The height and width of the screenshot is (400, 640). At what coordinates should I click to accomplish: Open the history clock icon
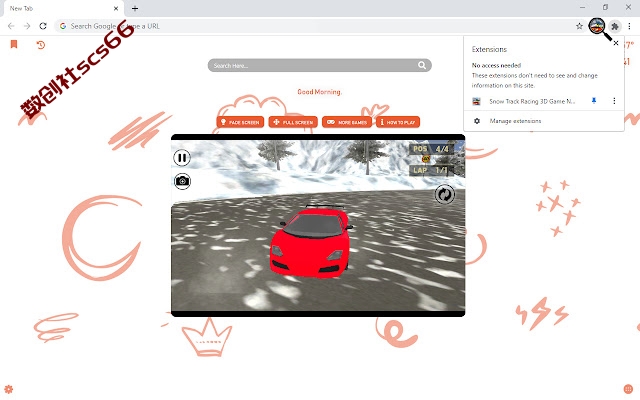click(40, 44)
